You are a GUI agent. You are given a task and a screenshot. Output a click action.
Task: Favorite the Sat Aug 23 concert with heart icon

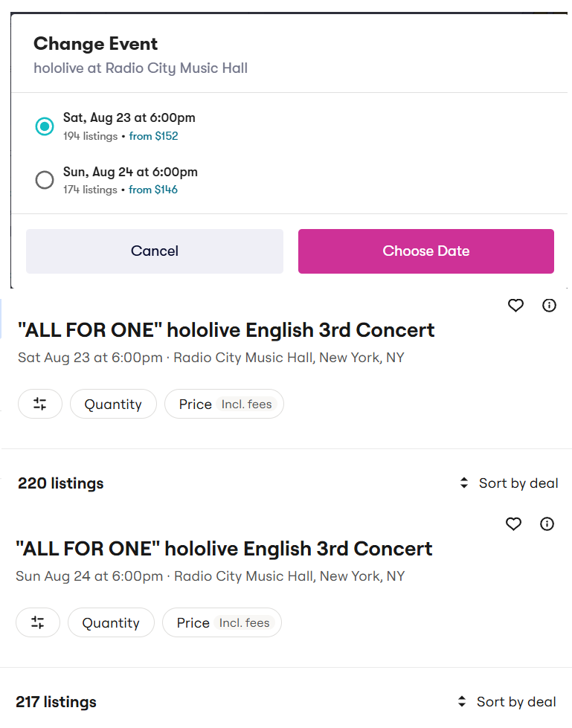coord(515,306)
